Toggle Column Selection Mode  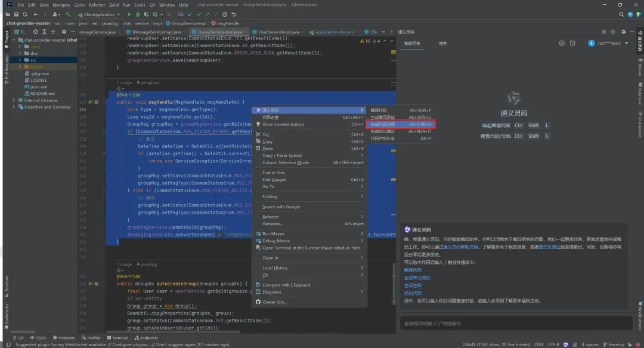(309, 162)
